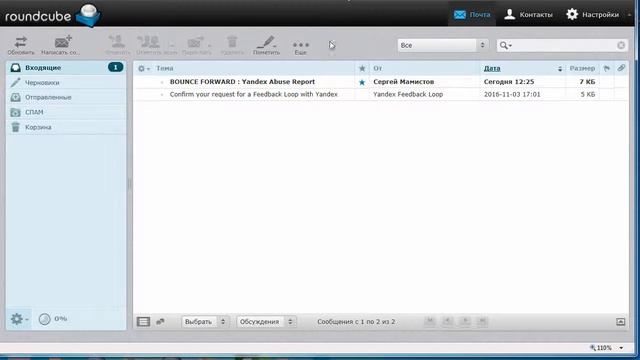Screen dimensions: 640x360
Task: Go to next page icon
Action: 465,321
